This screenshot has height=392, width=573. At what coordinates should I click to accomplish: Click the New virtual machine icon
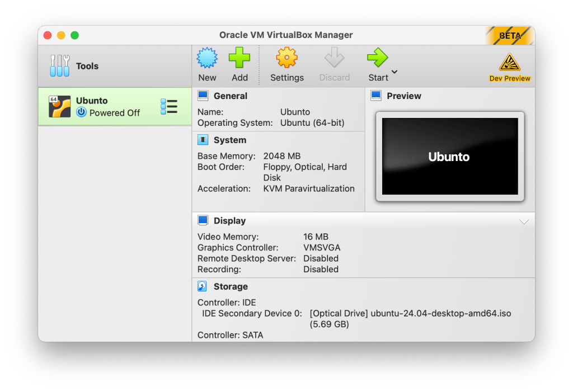[207, 58]
